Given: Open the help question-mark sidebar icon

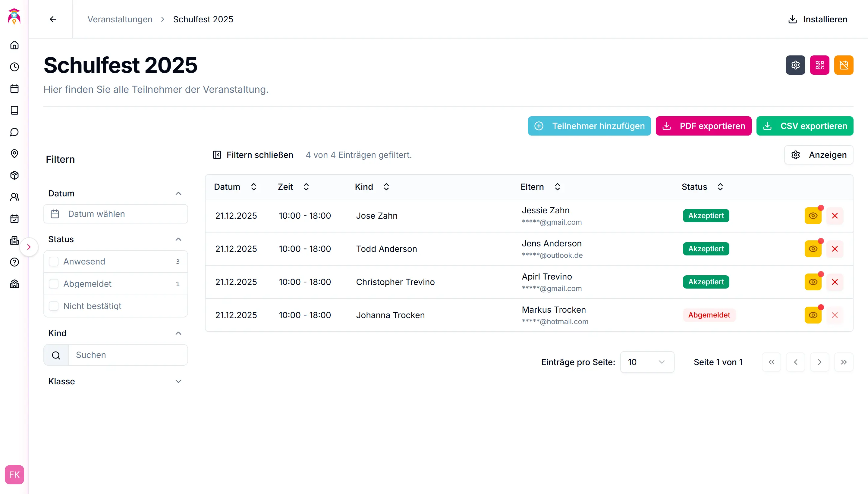Looking at the screenshot, I should [14, 262].
